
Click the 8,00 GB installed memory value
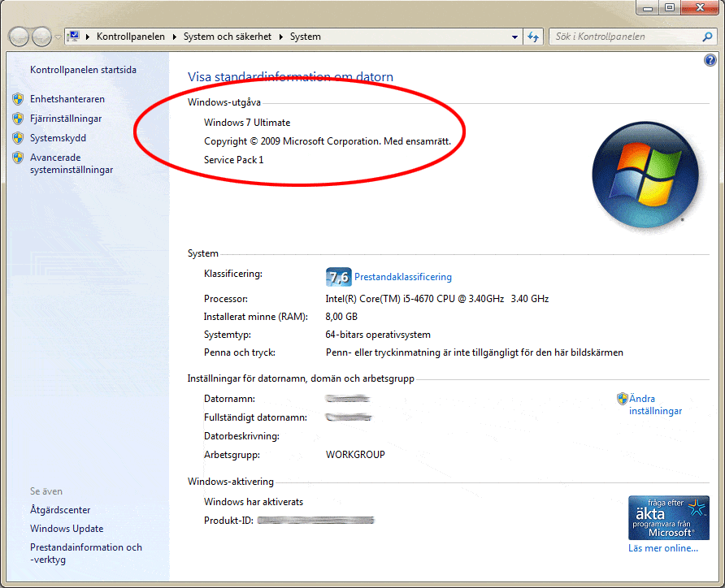[x=341, y=317]
